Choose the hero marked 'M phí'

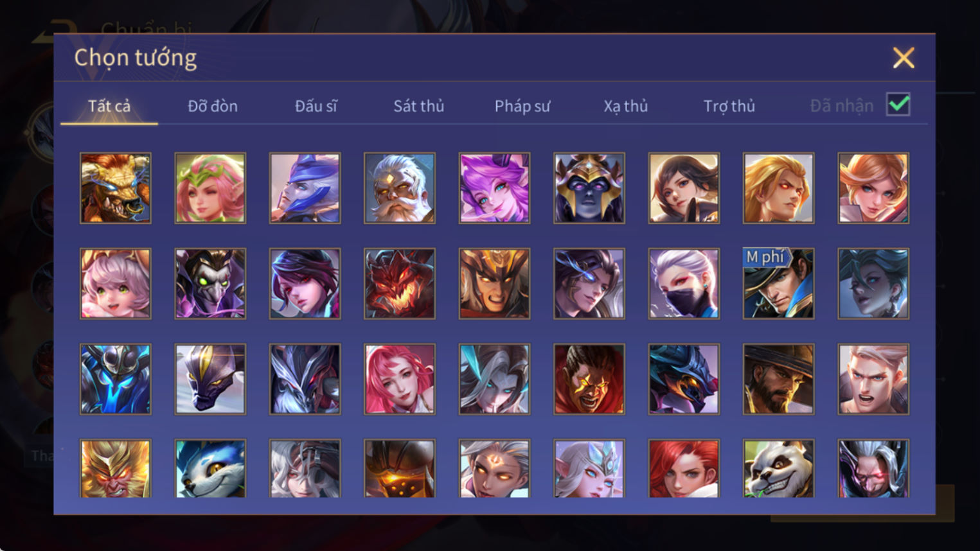[778, 283]
